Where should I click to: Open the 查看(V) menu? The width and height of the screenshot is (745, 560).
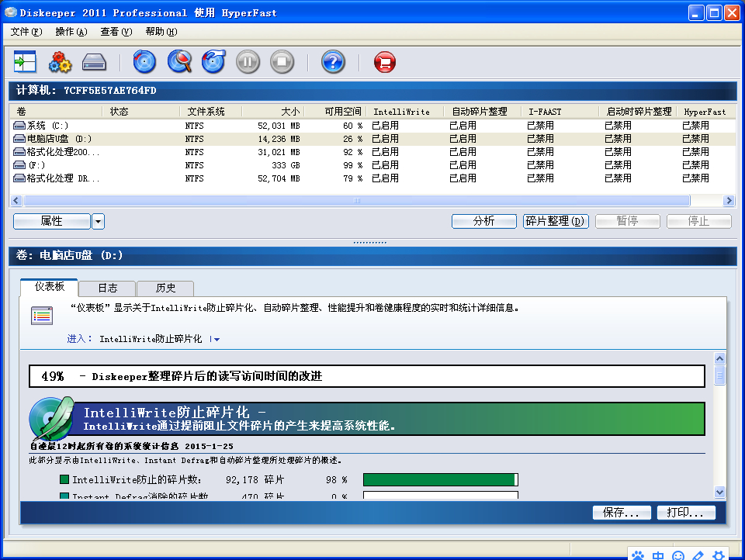click(116, 32)
